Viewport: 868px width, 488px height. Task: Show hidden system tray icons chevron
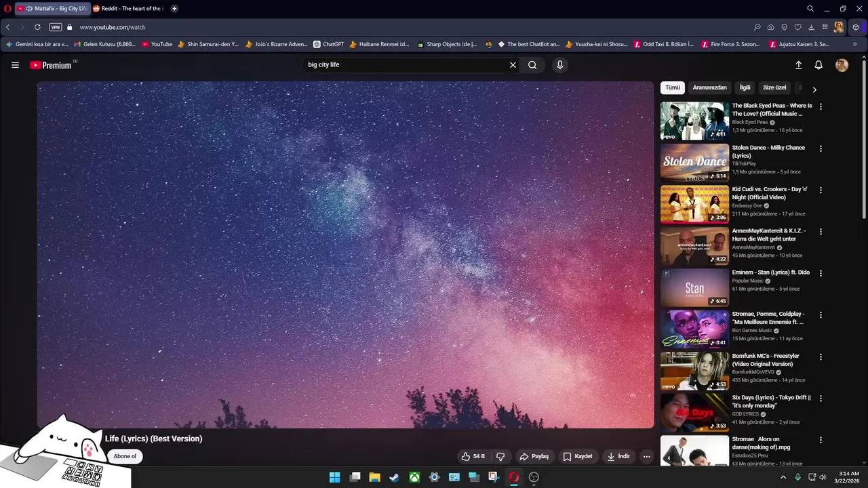[x=783, y=477]
